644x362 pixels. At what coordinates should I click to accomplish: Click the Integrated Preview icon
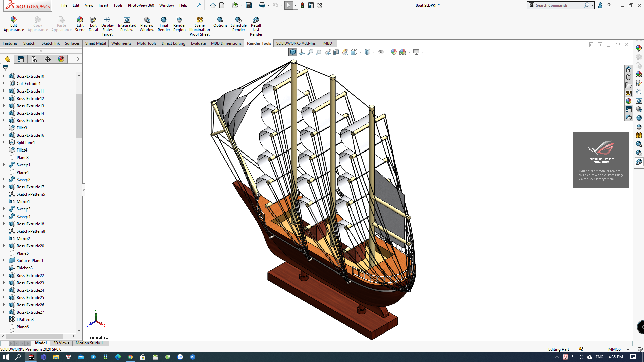point(127,20)
